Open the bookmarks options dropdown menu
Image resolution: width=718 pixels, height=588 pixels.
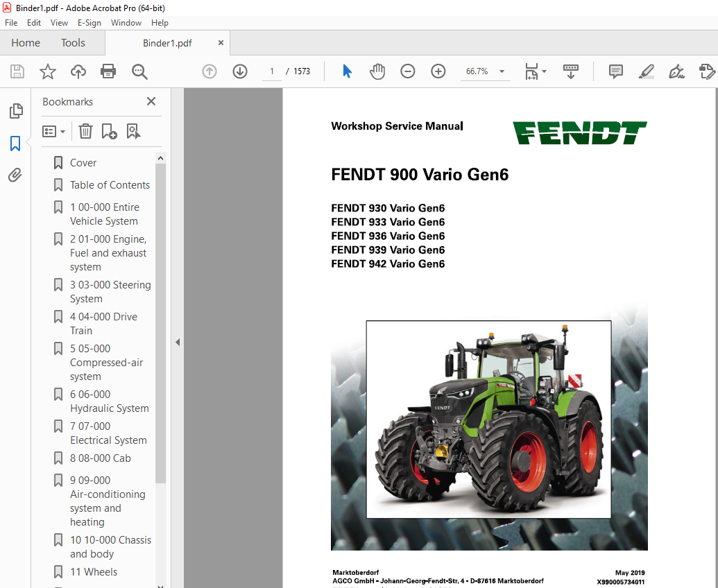click(53, 132)
